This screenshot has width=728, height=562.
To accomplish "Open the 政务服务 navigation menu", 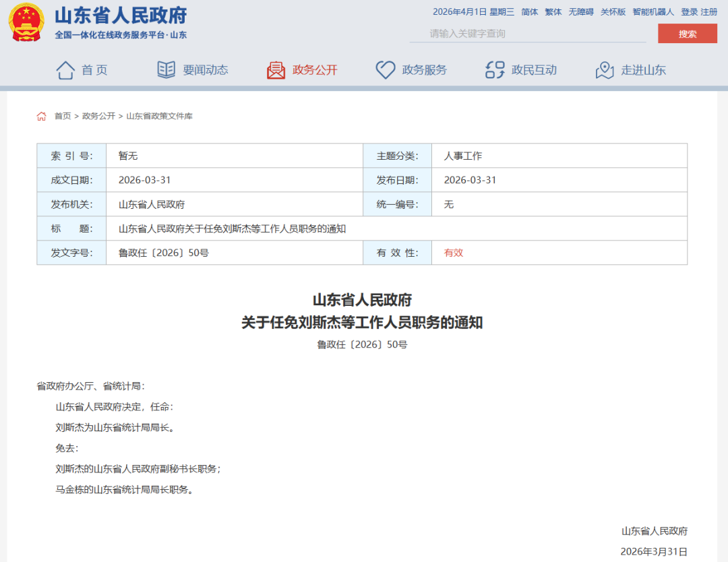I will (424, 70).
